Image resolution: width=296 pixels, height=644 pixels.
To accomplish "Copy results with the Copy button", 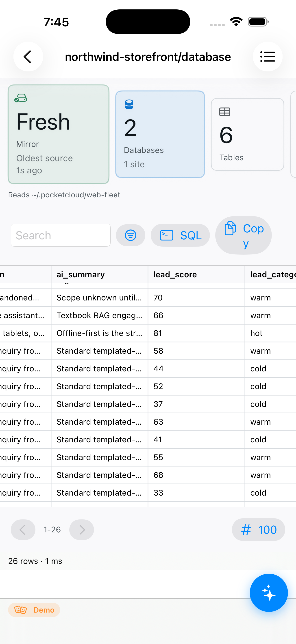I will [243, 235].
